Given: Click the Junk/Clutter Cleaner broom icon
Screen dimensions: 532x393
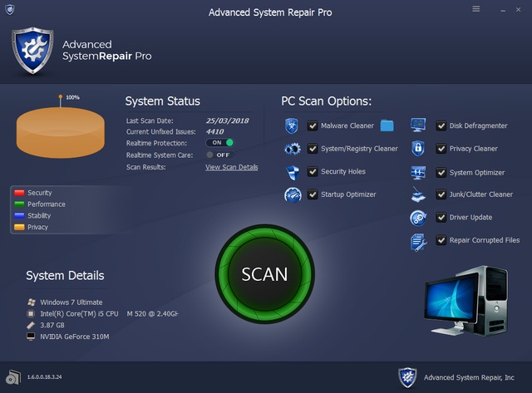Looking at the screenshot, I should 418,195.
